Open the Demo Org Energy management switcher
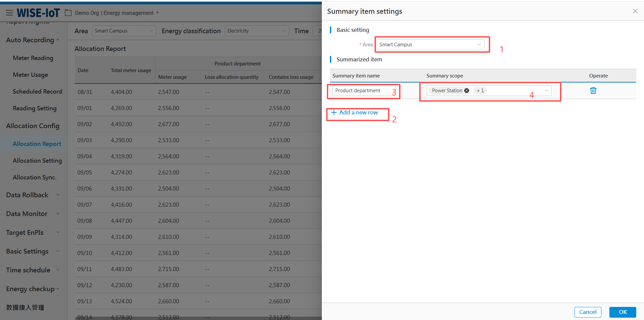The image size is (644, 320). point(117,13)
